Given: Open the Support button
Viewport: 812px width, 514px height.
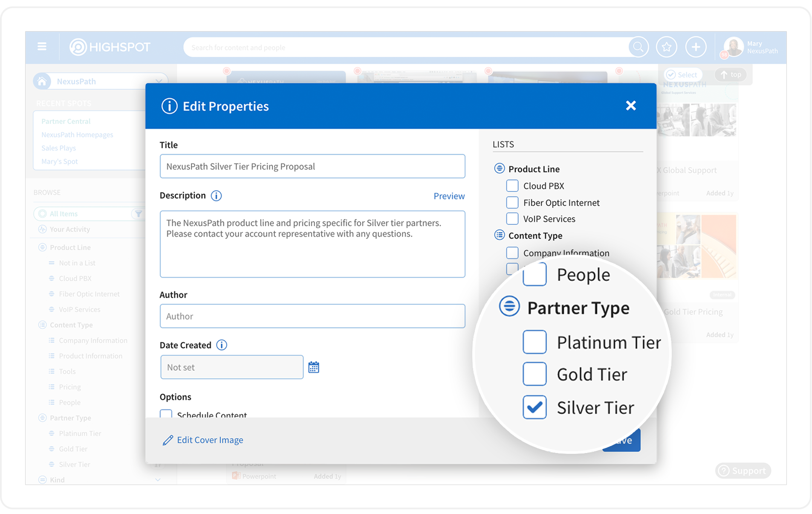Looking at the screenshot, I should pyautogui.click(x=743, y=471).
